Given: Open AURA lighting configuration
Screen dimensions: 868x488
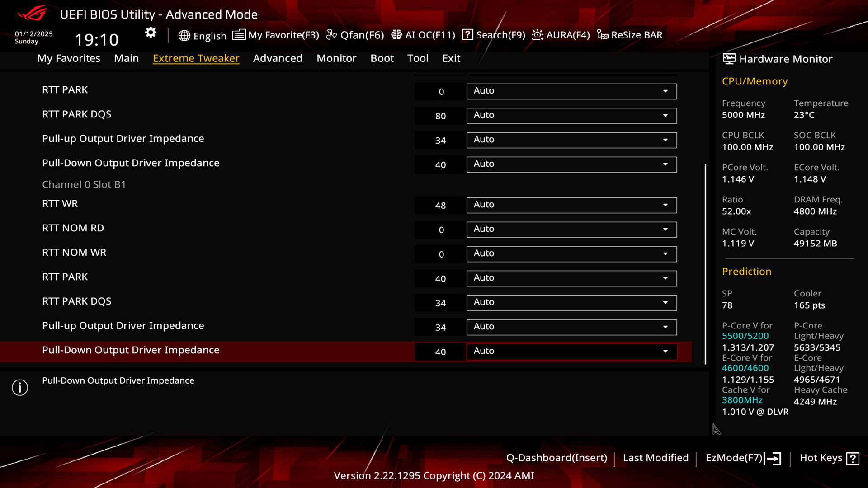Looking at the screenshot, I should [x=561, y=34].
